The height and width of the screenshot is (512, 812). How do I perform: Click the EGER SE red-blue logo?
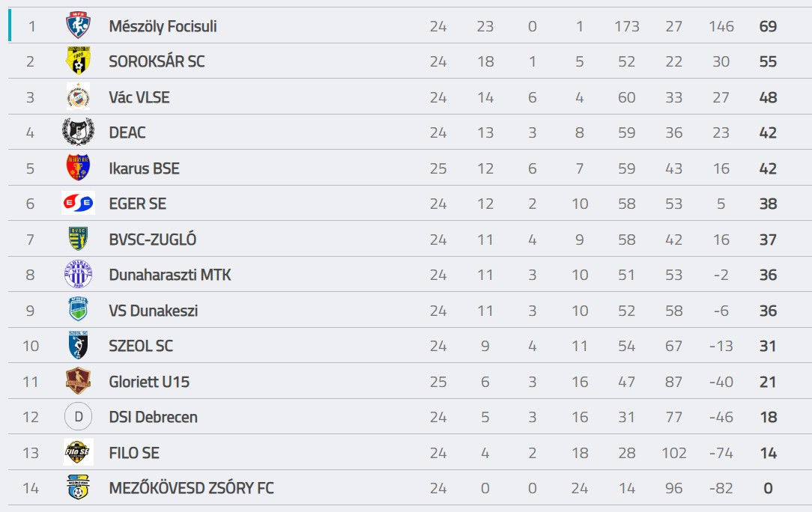[x=78, y=203]
